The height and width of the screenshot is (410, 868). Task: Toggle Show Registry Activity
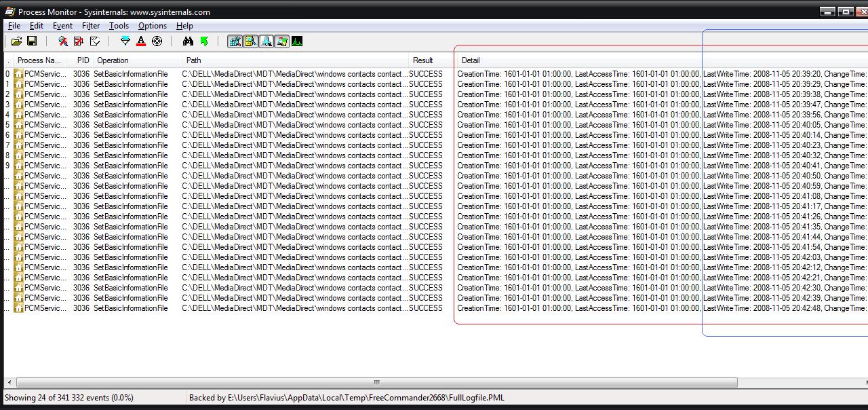pyautogui.click(x=235, y=41)
